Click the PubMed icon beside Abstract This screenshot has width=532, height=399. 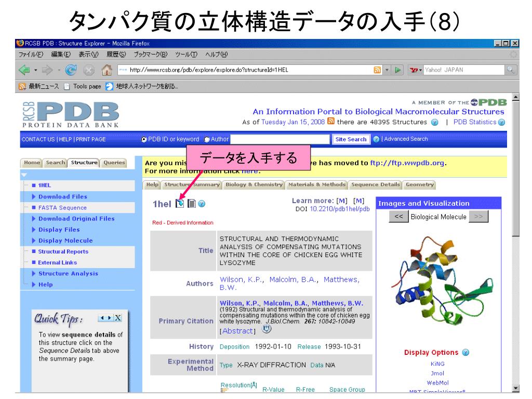tap(267, 329)
